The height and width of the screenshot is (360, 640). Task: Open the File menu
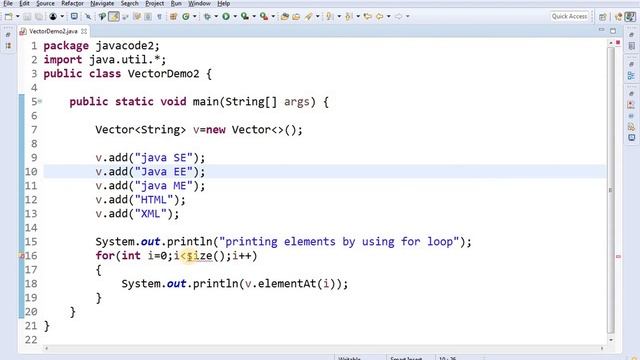pos(7,3)
